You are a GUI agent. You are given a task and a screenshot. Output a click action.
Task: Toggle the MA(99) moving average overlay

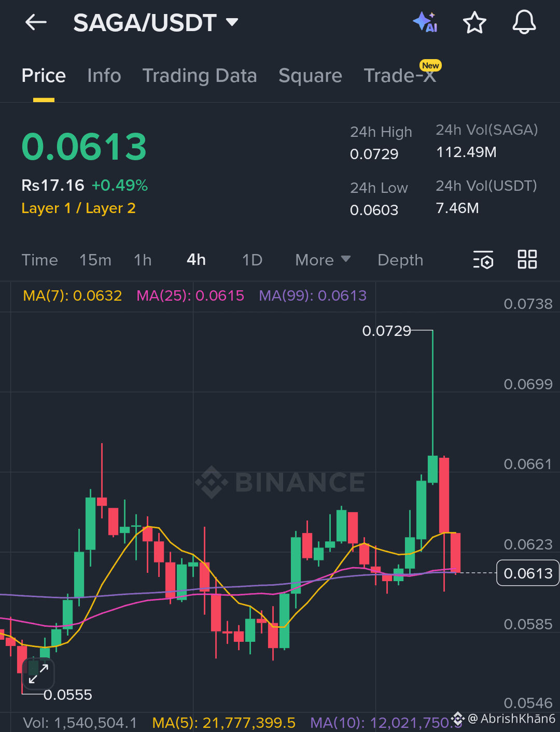click(x=313, y=295)
